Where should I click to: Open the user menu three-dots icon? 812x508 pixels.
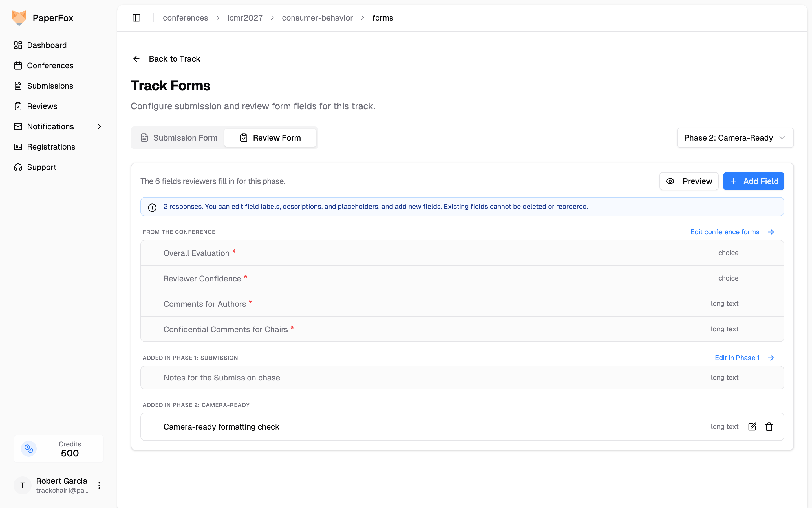(x=99, y=485)
